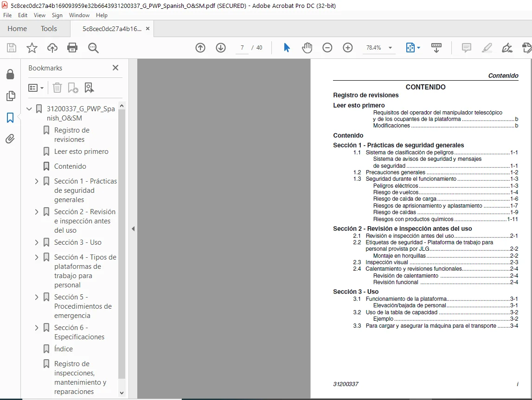The image size is (532, 400).
Task: Select Leer esto primero bookmark
Action: [x=82, y=152]
